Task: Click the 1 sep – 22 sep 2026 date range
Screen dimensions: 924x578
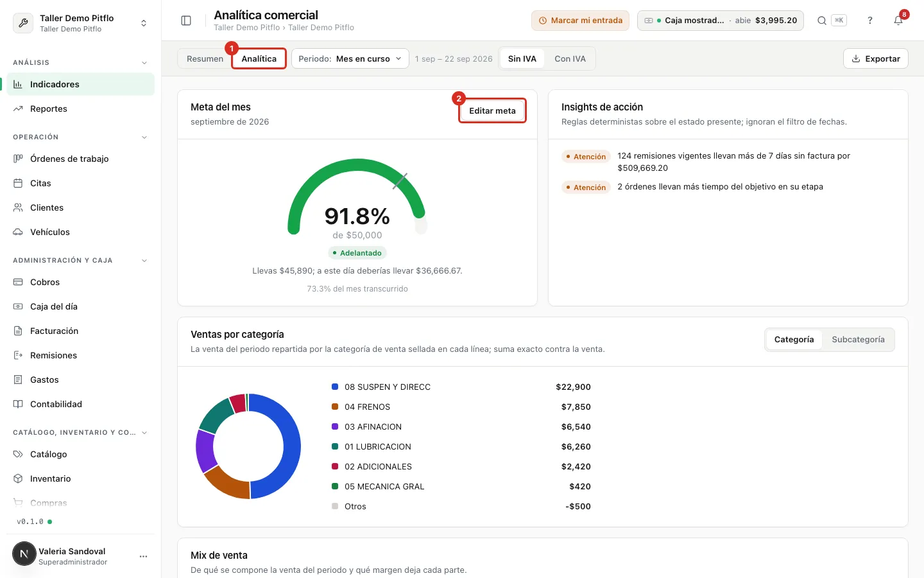Action: (x=454, y=58)
